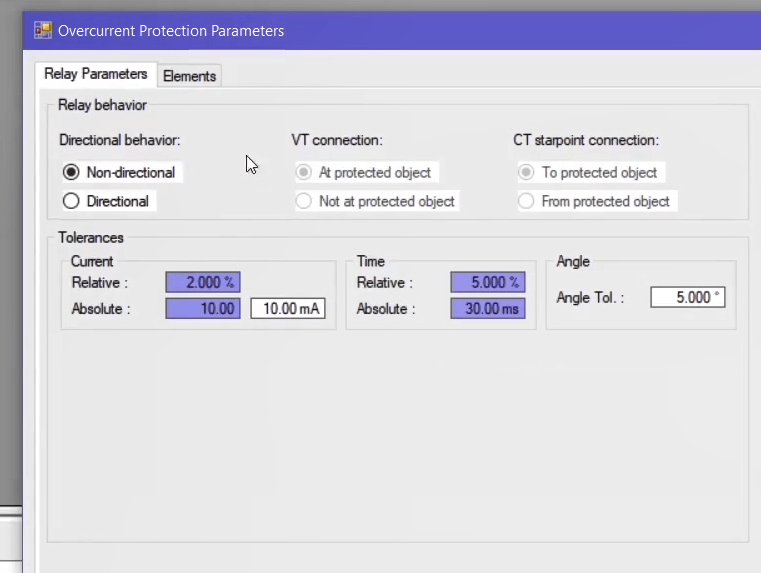Click the CT starpoint connection label
Viewport: 761px width, 573px height.
586,140
